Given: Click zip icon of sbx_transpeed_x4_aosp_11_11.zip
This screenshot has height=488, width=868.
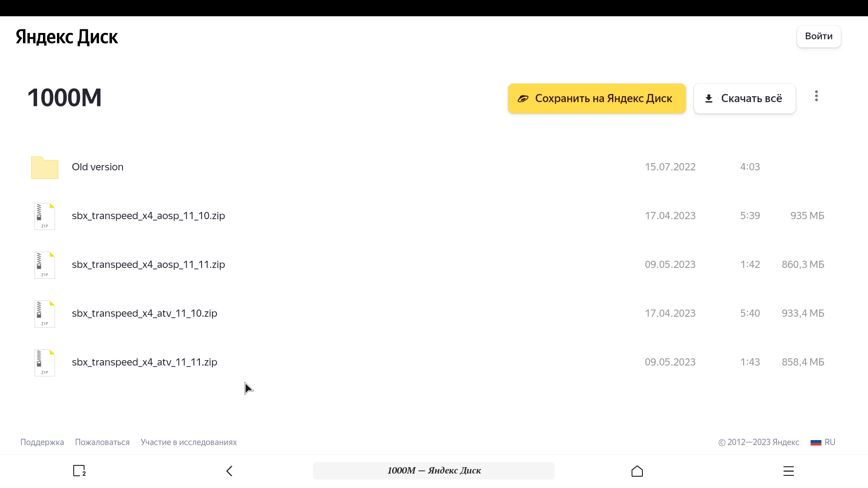Looking at the screenshot, I should [45, 265].
